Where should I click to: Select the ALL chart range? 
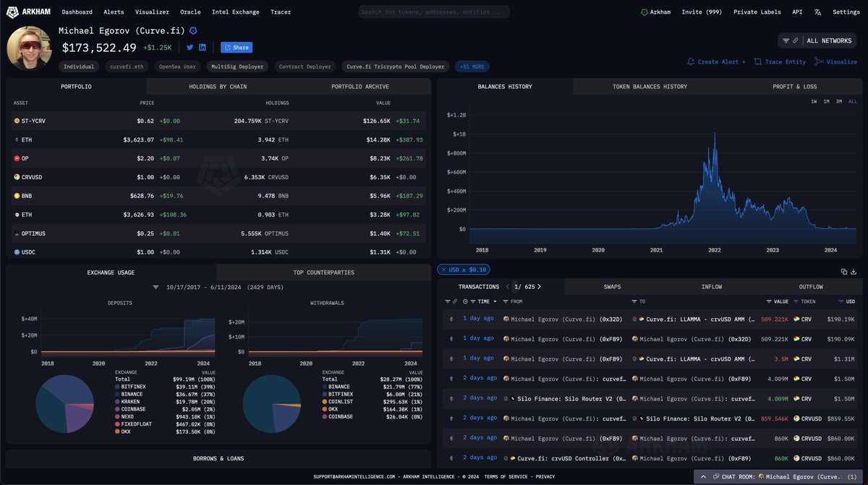(852, 101)
